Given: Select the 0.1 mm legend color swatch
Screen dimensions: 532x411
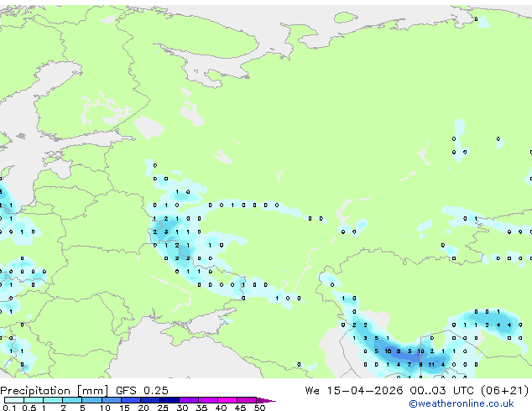Looking at the screenshot, I should 14,400.
